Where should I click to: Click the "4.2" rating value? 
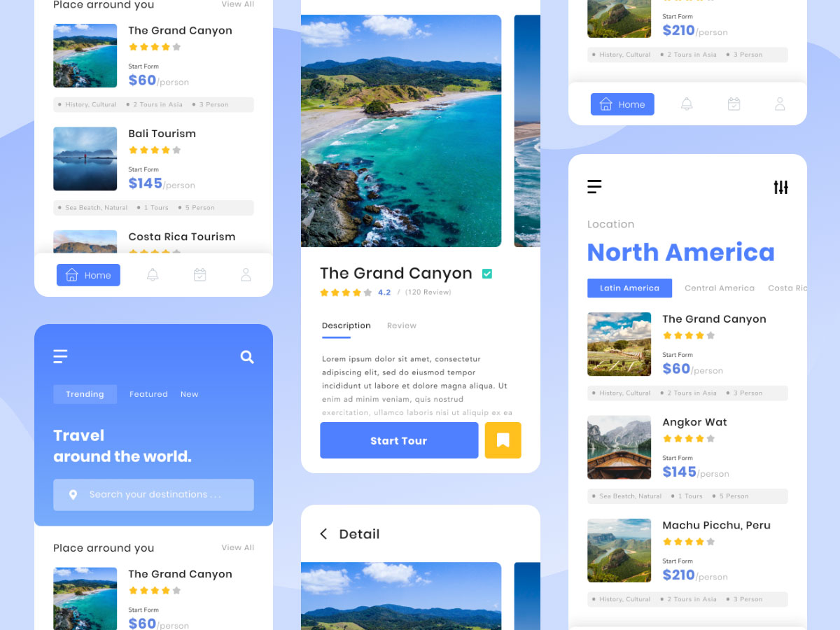click(384, 293)
